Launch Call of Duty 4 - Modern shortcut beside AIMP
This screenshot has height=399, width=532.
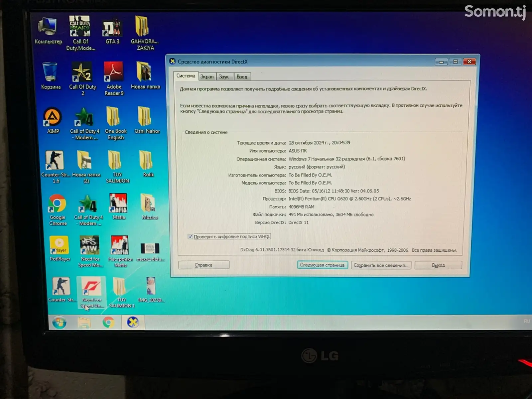click(x=84, y=123)
